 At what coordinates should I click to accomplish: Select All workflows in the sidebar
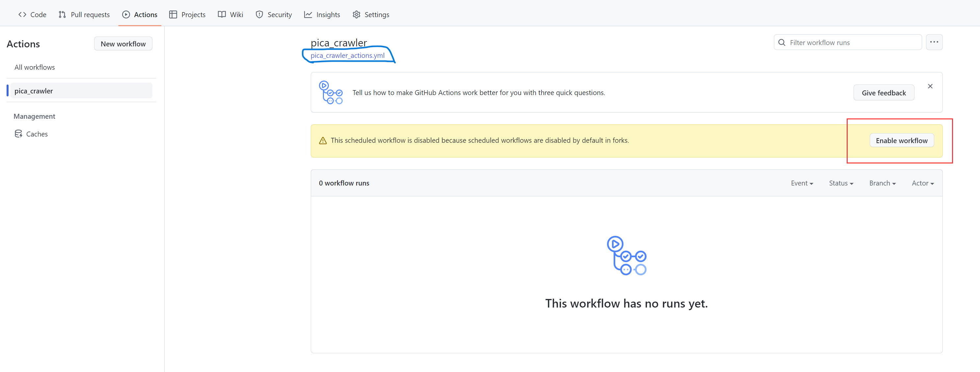click(x=35, y=67)
